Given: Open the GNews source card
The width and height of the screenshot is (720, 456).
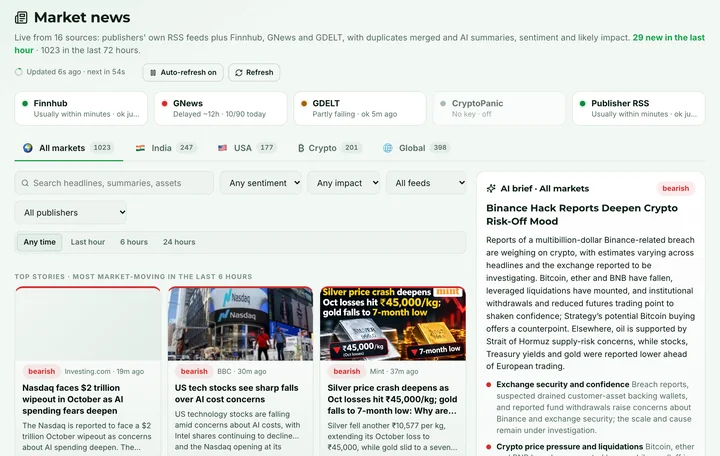Looking at the screenshot, I should click(x=220, y=108).
